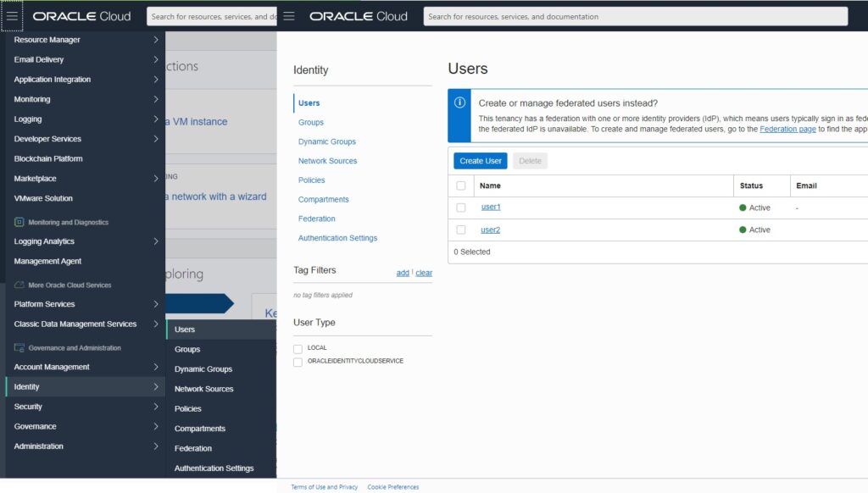Open hamburger menu in right Oracle Cloud header
Viewport: 868px width, 493px height.
pos(289,16)
